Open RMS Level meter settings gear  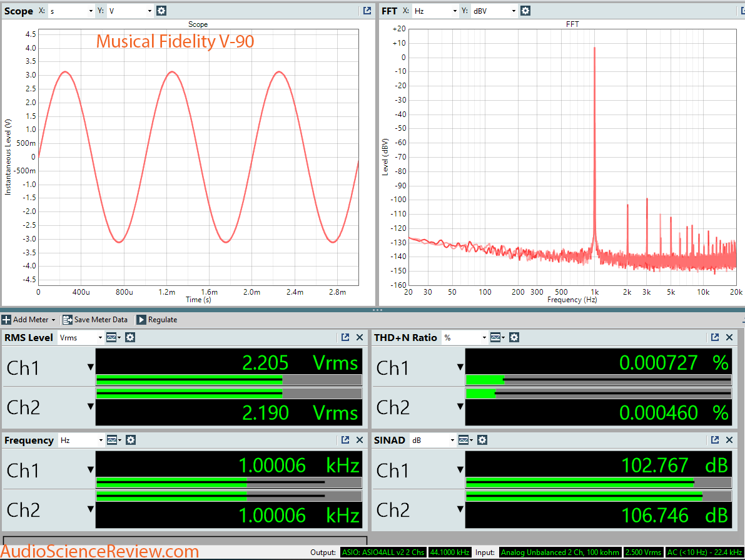pos(130,337)
